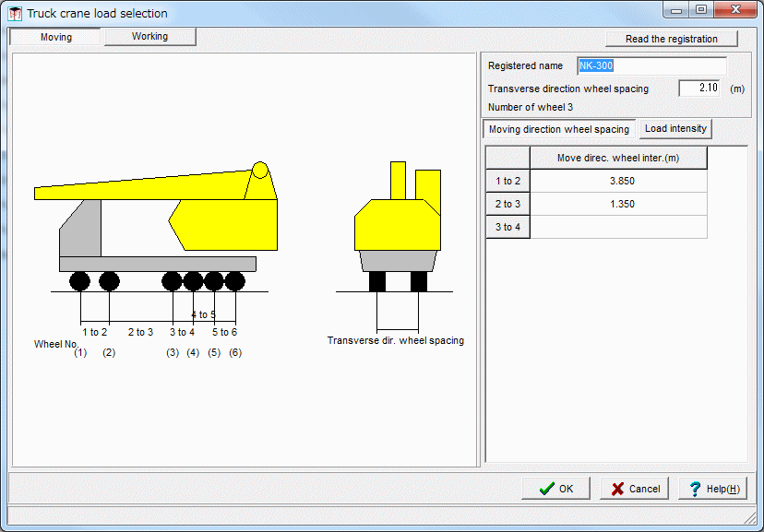Edit Transverse direction wheel spacing value
This screenshot has height=532, width=764.
pos(699,89)
